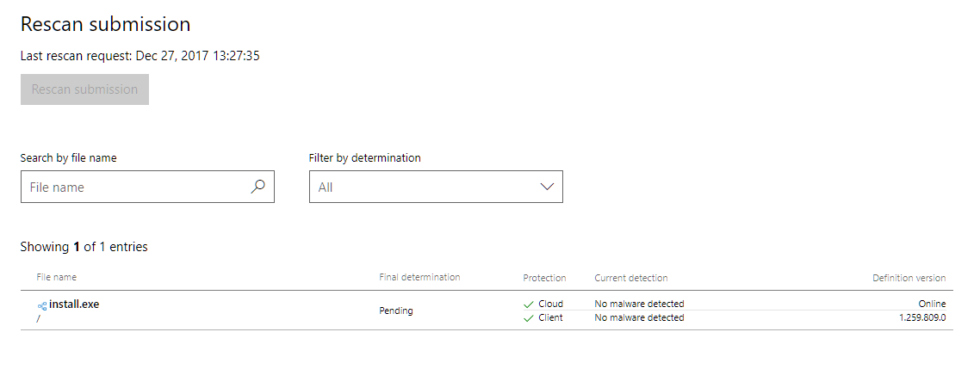
Task: Click the Client protection checkmark icon
Action: [528, 317]
